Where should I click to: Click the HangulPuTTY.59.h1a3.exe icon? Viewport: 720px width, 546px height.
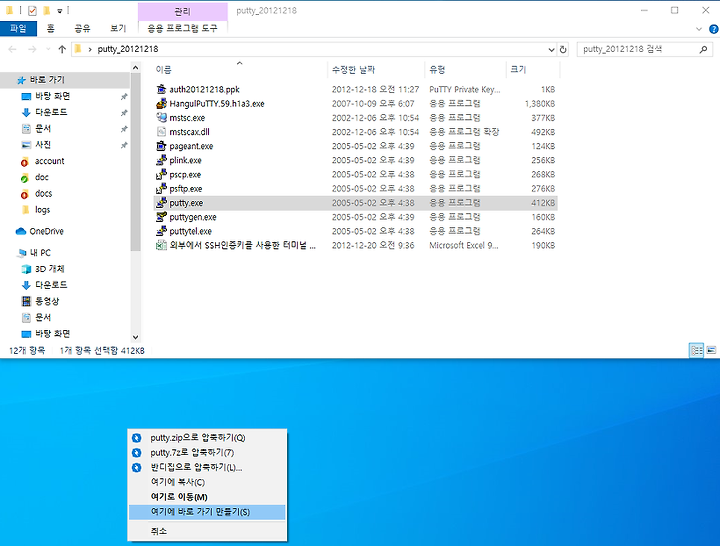pos(161,103)
